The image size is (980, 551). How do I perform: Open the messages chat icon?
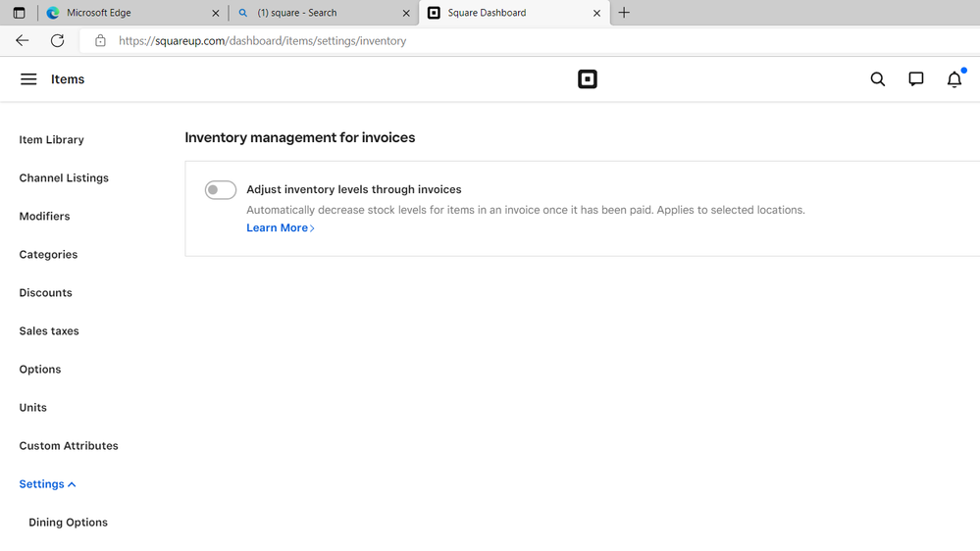coord(916,79)
